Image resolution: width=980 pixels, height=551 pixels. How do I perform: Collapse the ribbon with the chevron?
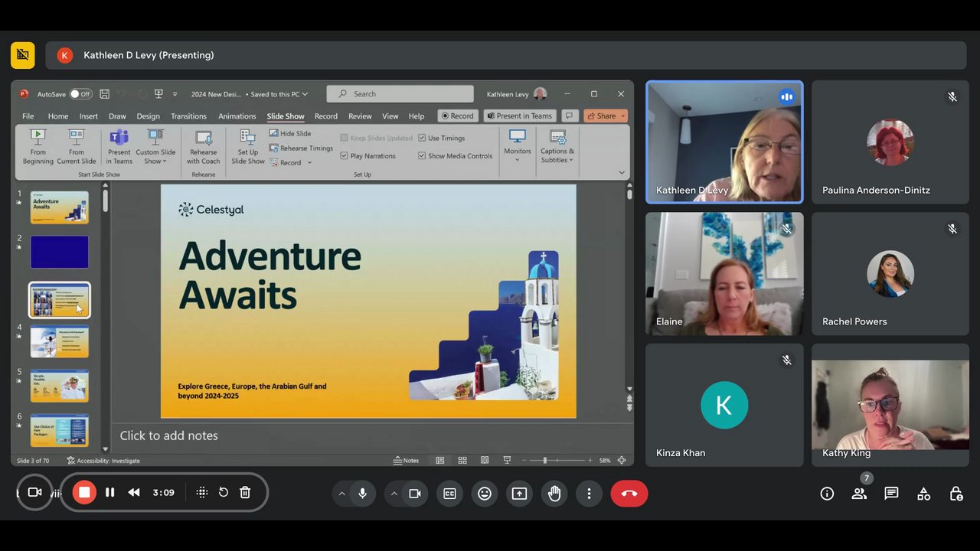click(x=622, y=173)
